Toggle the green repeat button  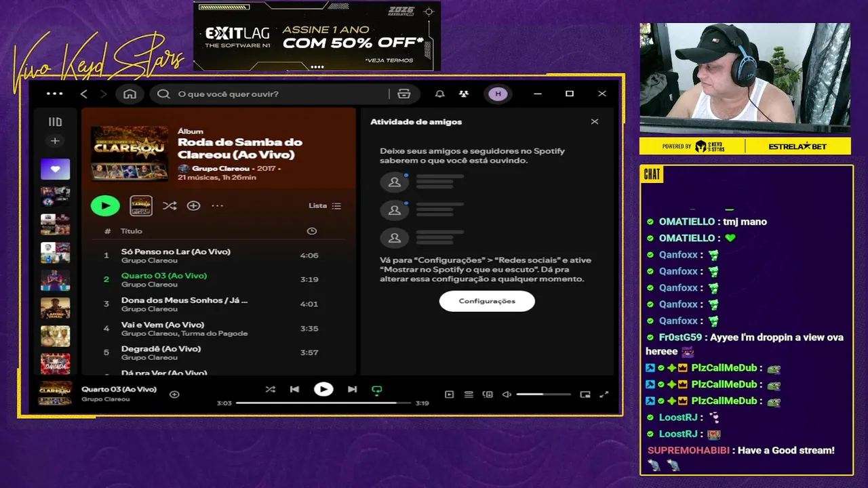tap(377, 390)
